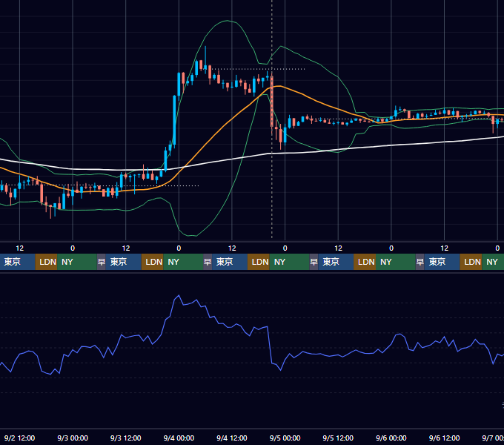Click the peak of the upper green Bollinger band
The height and width of the screenshot is (445, 504).
[x=228, y=21]
